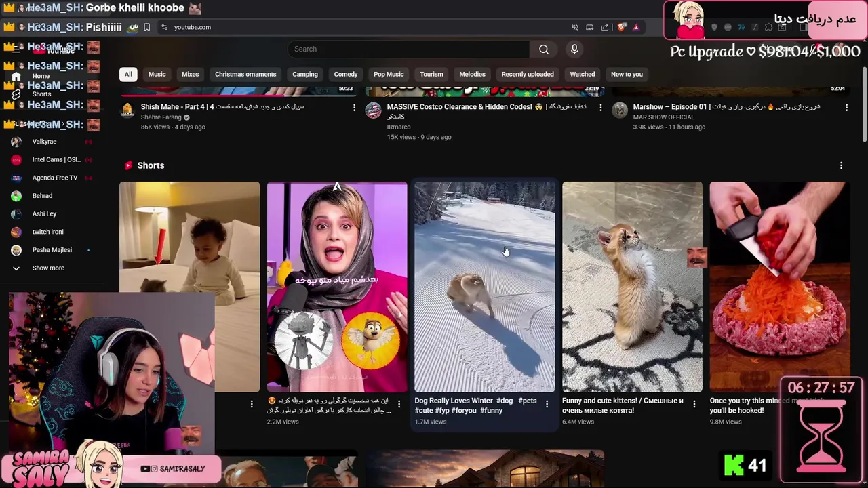Open MAR SHOW OFFICIAL channel name link
Image resolution: width=868 pixels, height=488 pixels.
point(663,117)
